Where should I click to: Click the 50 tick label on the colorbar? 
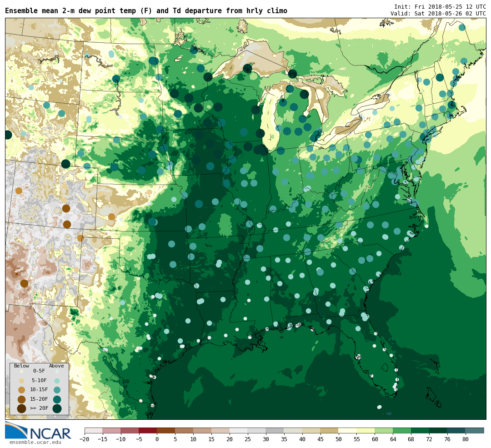click(339, 439)
